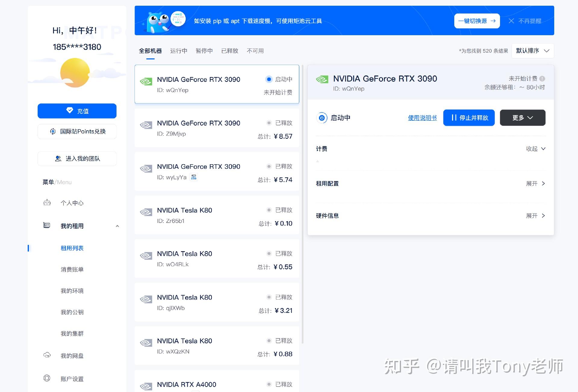This screenshot has width=578, height=392.
Task: Click the power icon beside 启动中 status
Action: pyautogui.click(x=322, y=118)
